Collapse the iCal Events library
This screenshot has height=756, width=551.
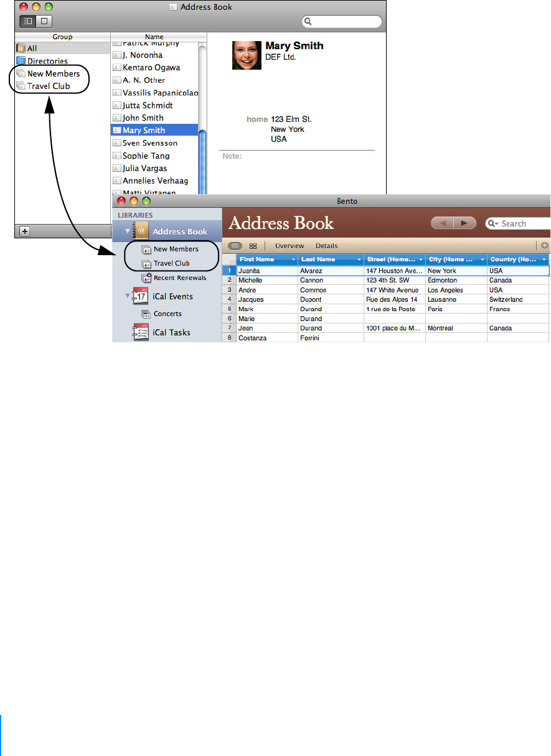(x=128, y=296)
